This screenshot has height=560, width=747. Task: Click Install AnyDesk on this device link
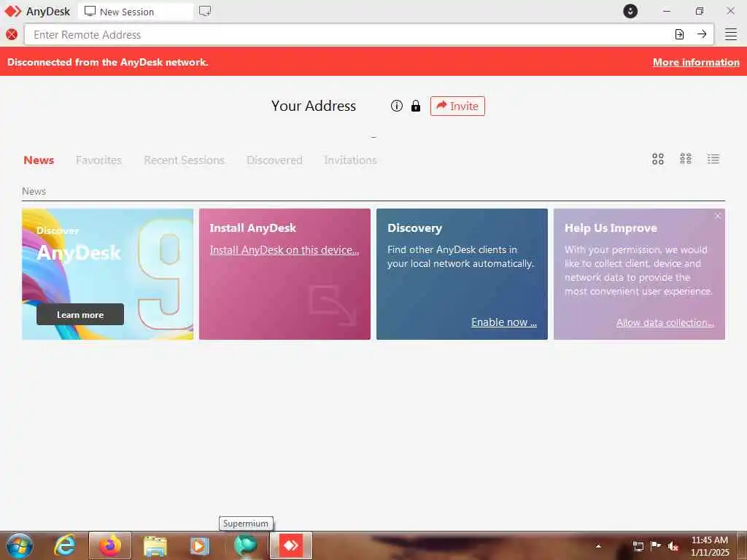[285, 249]
